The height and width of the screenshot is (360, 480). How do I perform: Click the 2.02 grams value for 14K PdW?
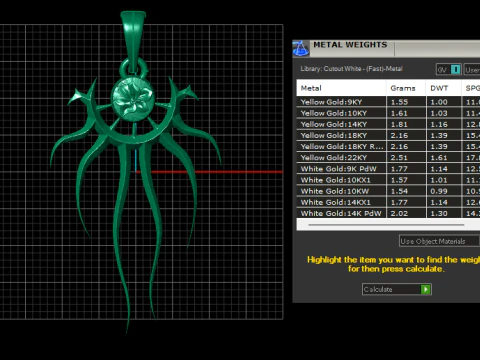click(399, 213)
